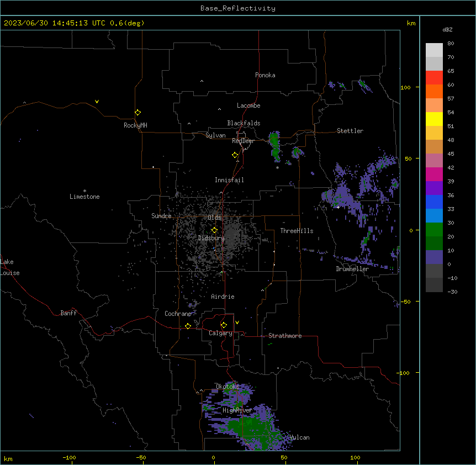The width and height of the screenshot is (476, 465).
Task: Click the green radar echo east of RedDeer
Action: point(275,146)
